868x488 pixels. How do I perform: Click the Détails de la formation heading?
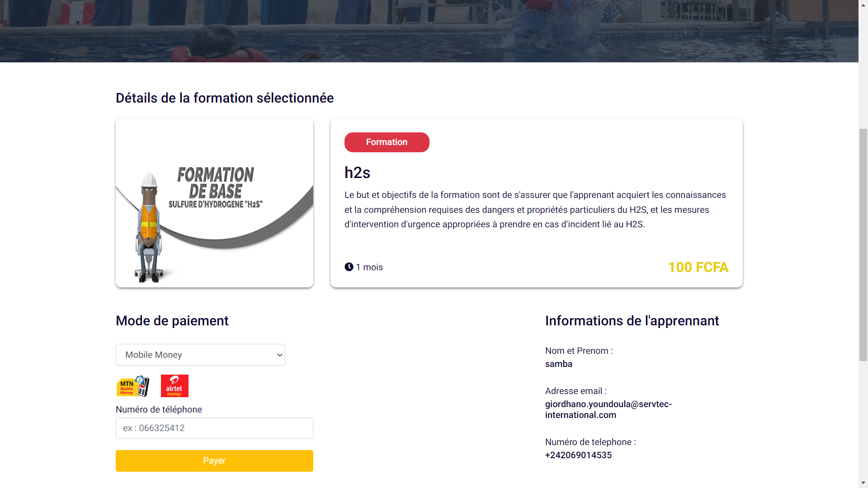225,98
